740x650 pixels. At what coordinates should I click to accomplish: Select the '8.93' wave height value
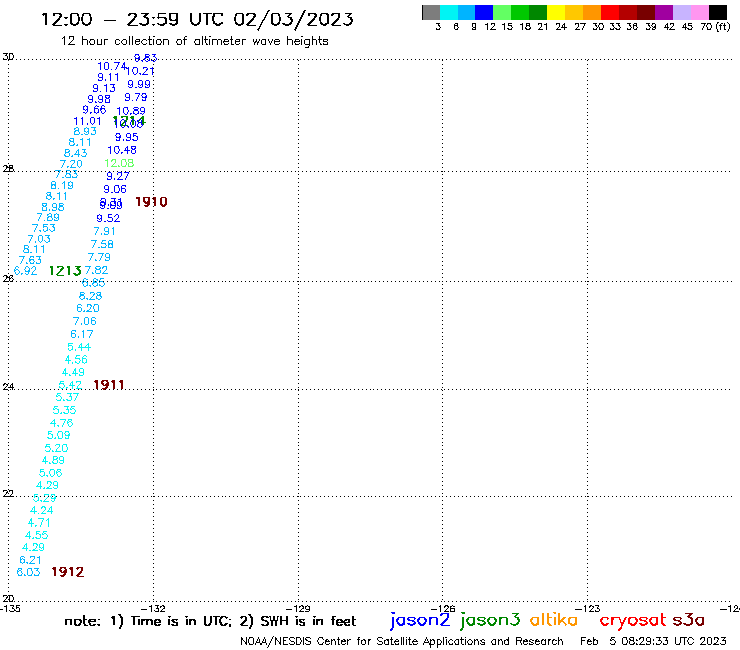pyautogui.click(x=85, y=132)
